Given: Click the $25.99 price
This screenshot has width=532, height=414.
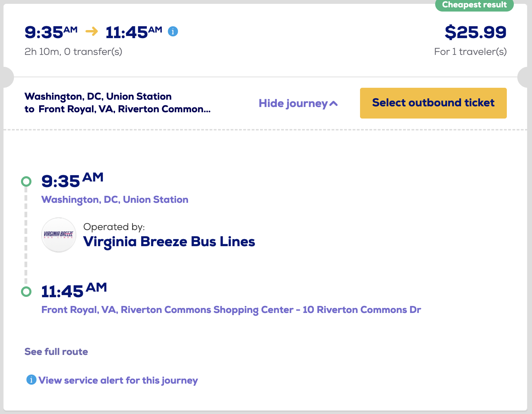Looking at the screenshot, I should click(x=475, y=32).
